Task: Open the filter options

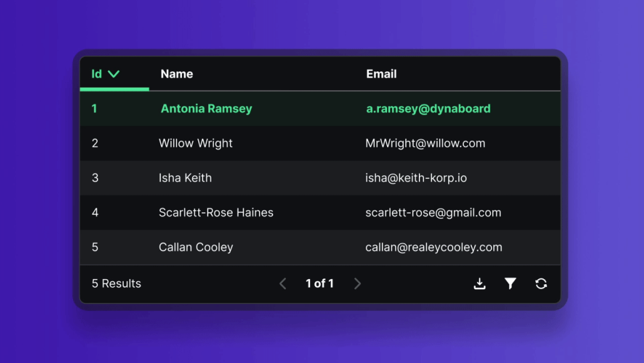Action: tap(510, 284)
